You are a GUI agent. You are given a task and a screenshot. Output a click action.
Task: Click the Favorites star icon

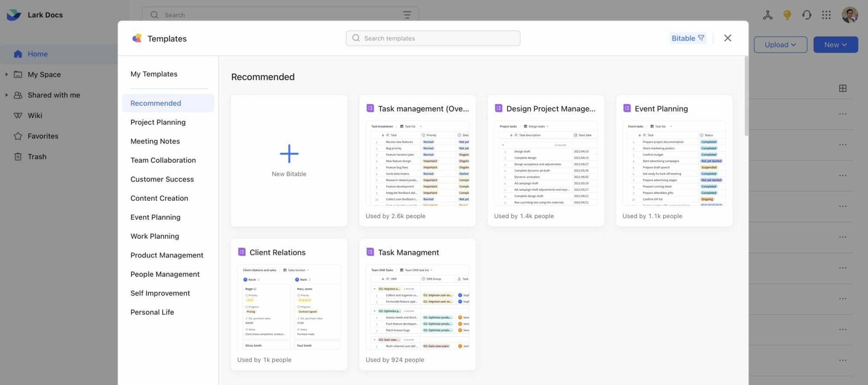18,136
